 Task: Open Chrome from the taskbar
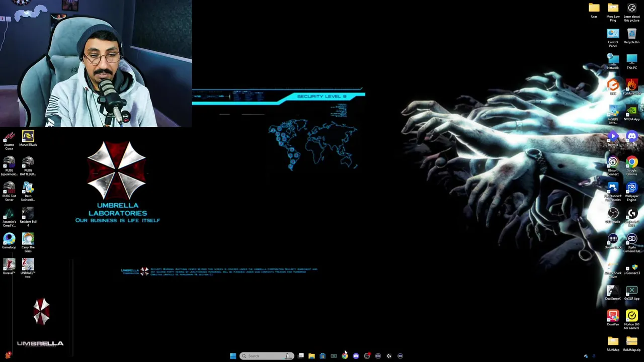345,356
